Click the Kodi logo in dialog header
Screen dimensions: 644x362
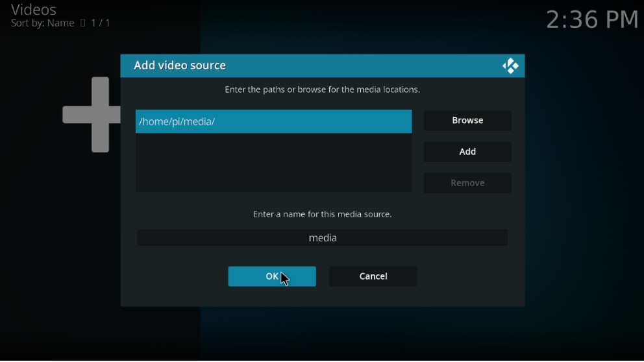(510, 66)
